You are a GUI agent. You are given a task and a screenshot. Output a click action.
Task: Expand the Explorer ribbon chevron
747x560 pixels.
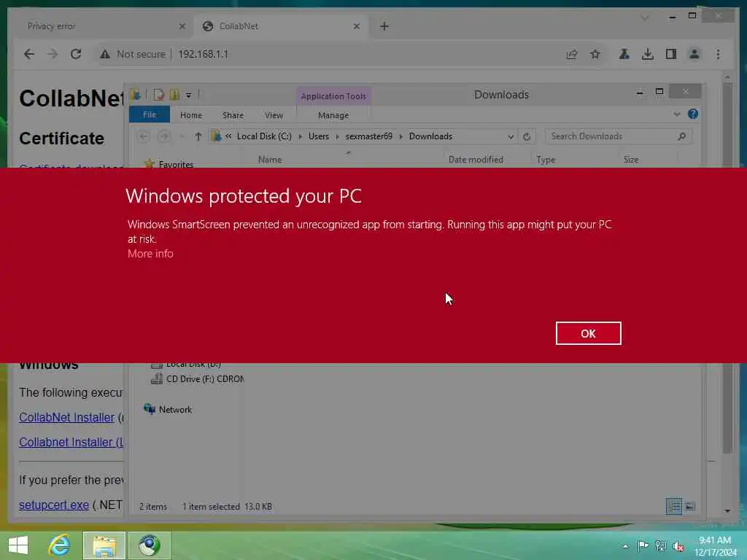(x=676, y=114)
